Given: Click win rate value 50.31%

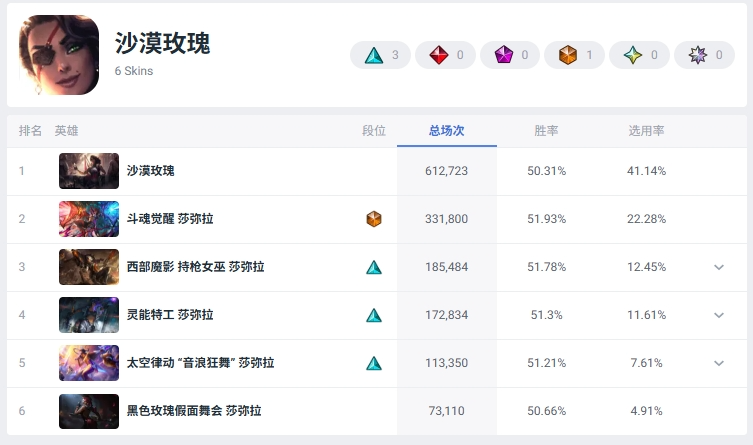Looking at the screenshot, I should tap(547, 171).
